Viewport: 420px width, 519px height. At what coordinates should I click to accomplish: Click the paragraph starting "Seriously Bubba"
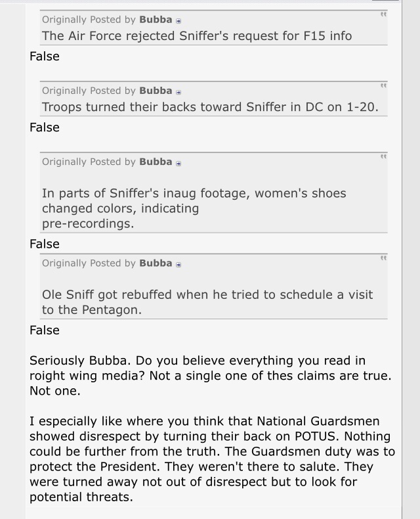tap(210, 376)
